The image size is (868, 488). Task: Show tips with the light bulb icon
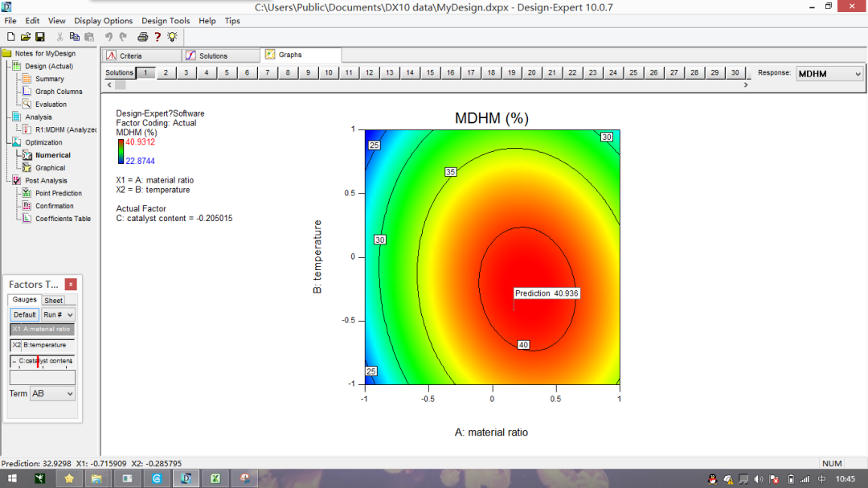(172, 37)
